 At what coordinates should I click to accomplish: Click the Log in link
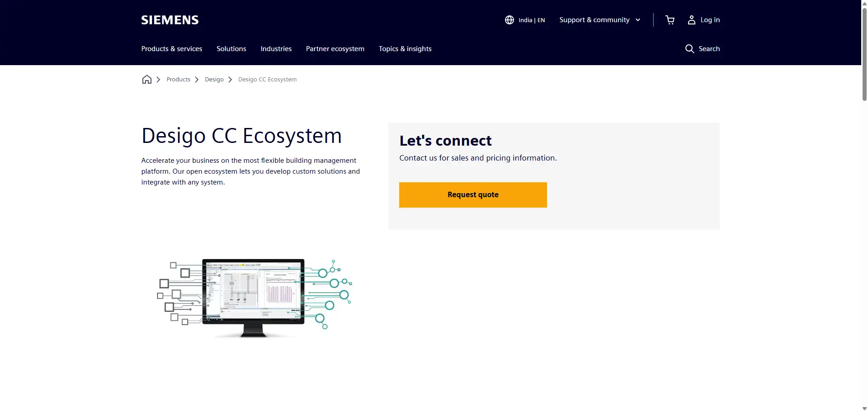point(710,20)
